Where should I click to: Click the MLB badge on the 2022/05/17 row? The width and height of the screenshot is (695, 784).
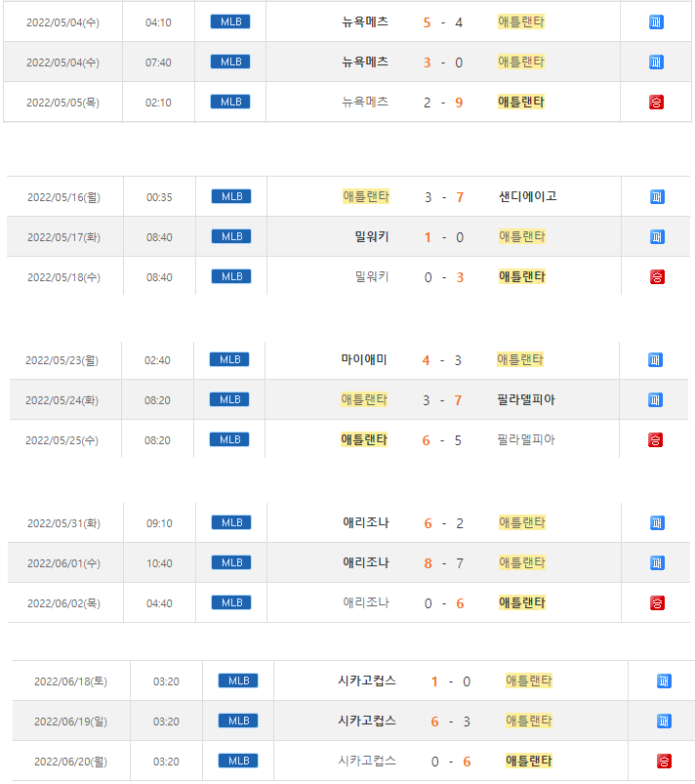(231, 236)
